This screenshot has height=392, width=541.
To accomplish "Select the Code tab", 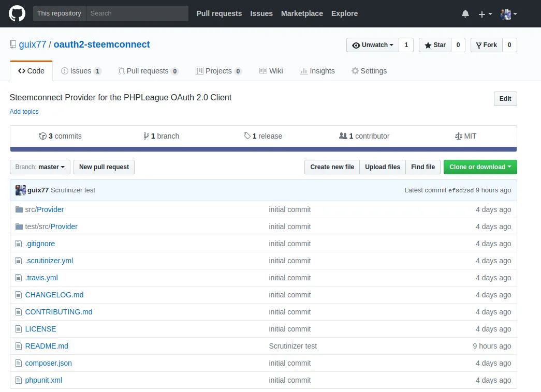I will click(32, 71).
